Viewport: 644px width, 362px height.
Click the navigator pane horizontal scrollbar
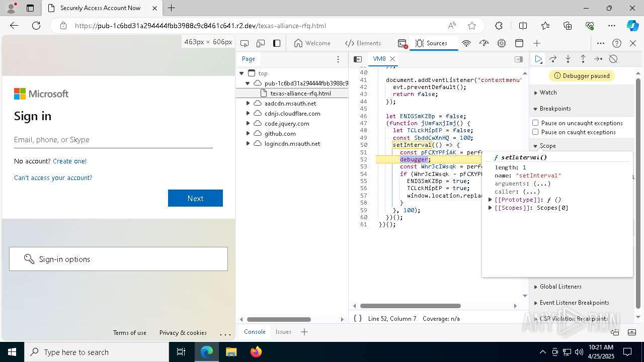click(x=279, y=319)
